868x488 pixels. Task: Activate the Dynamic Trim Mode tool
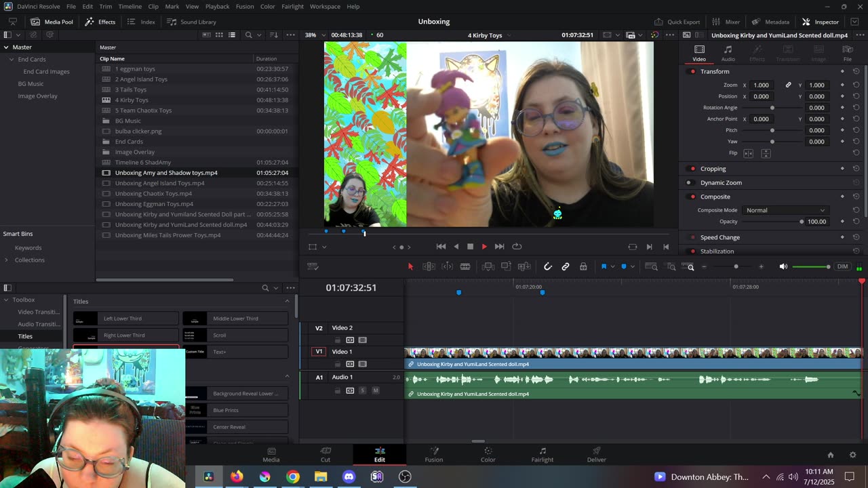(447, 266)
